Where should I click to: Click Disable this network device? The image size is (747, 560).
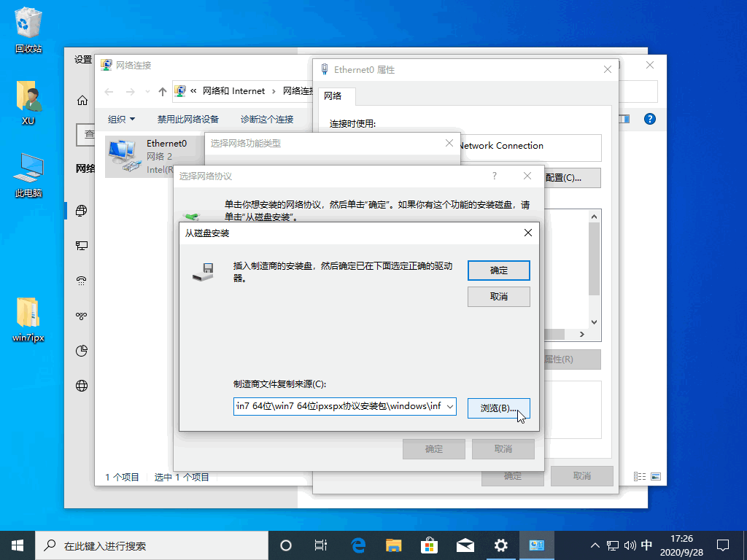[x=187, y=119]
